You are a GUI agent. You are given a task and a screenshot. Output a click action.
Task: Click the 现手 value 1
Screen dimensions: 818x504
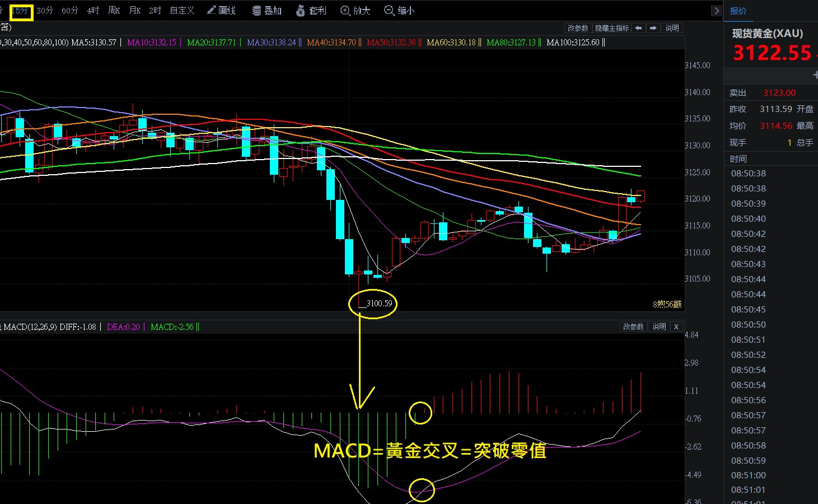pyautogui.click(x=789, y=143)
